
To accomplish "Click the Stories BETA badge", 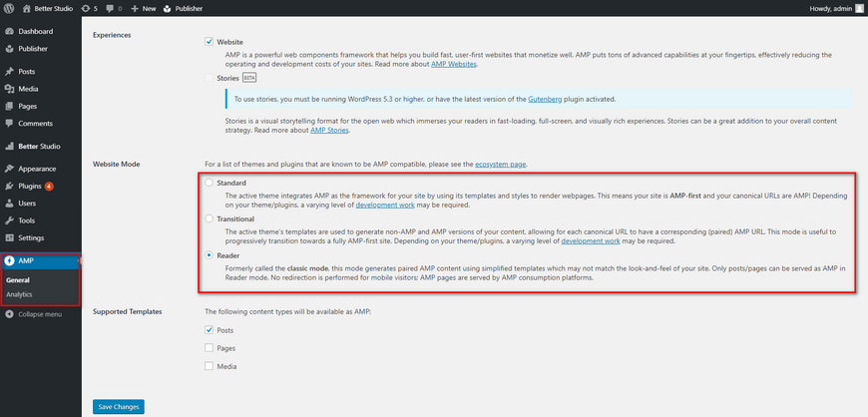I will click(249, 78).
